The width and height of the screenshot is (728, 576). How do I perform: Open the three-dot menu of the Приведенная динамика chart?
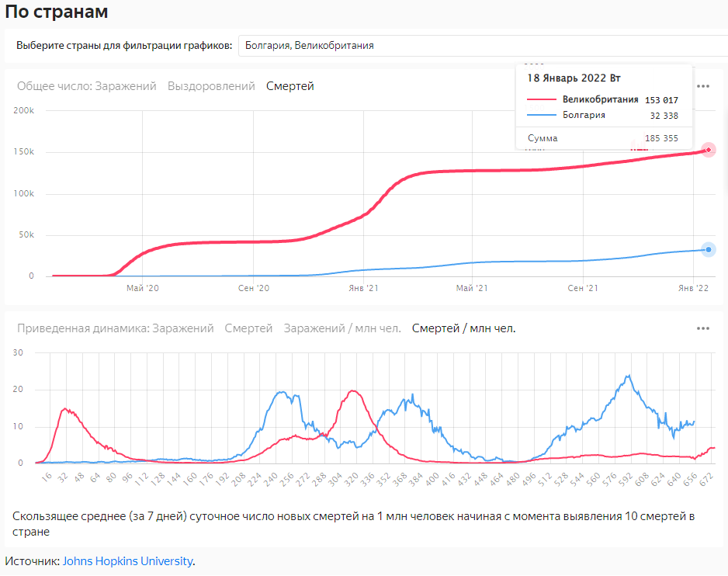(x=703, y=328)
